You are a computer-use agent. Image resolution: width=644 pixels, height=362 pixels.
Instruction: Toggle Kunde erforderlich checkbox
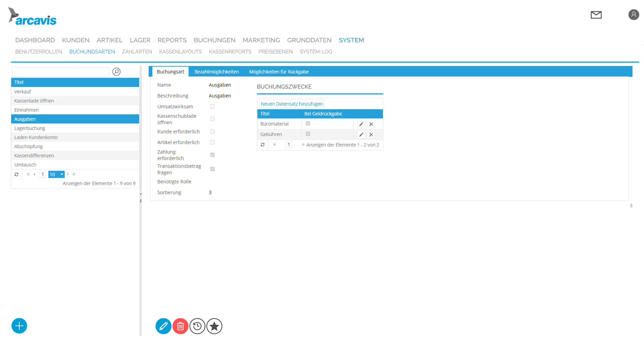pyautogui.click(x=212, y=131)
